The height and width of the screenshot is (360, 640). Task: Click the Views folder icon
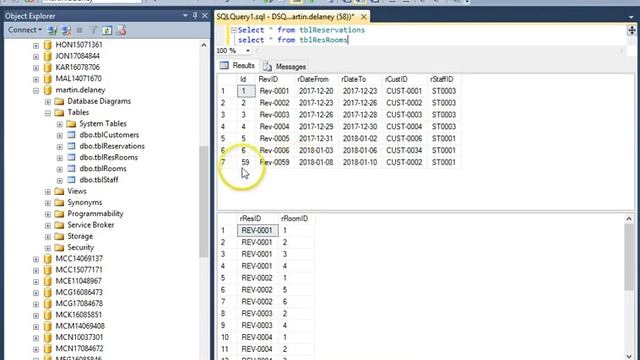tap(59, 191)
